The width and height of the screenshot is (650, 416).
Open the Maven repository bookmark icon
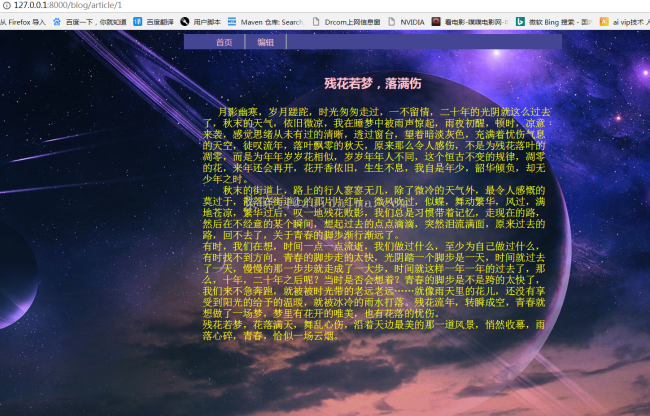tap(233, 21)
